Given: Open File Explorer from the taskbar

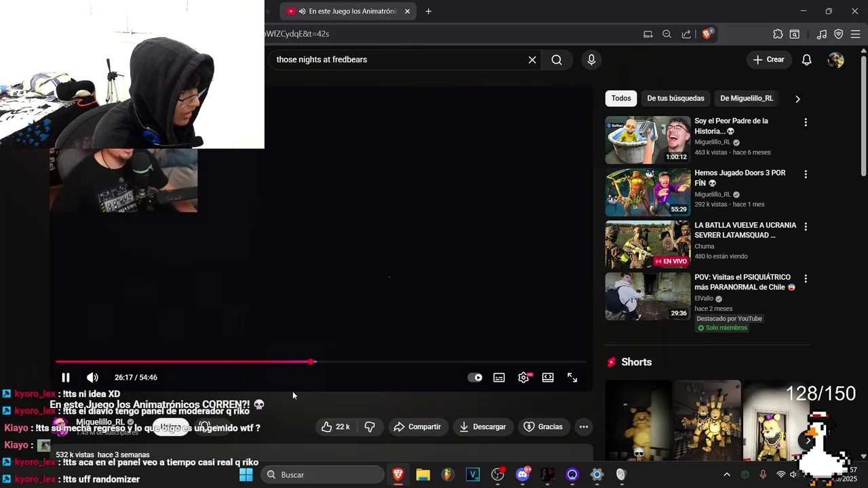Looking at the screenshot, I should point(423,475).
